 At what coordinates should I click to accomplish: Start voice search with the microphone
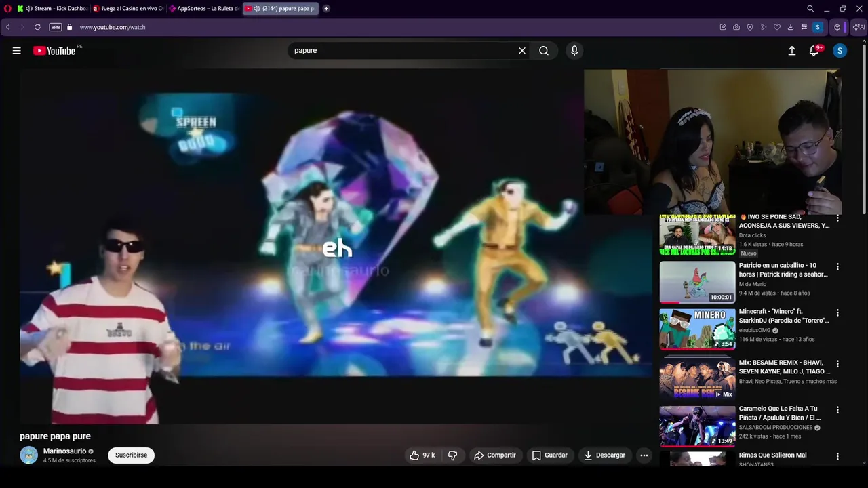[x=574, y=51]
